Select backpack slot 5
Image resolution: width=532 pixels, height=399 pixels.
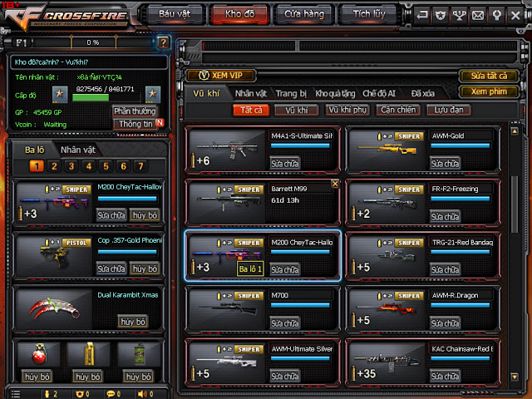[x=106, y=166]
